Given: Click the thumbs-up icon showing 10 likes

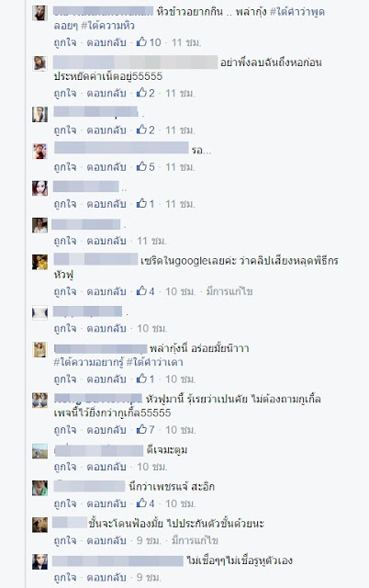Looking at the screenshot, I should (141, 41).
